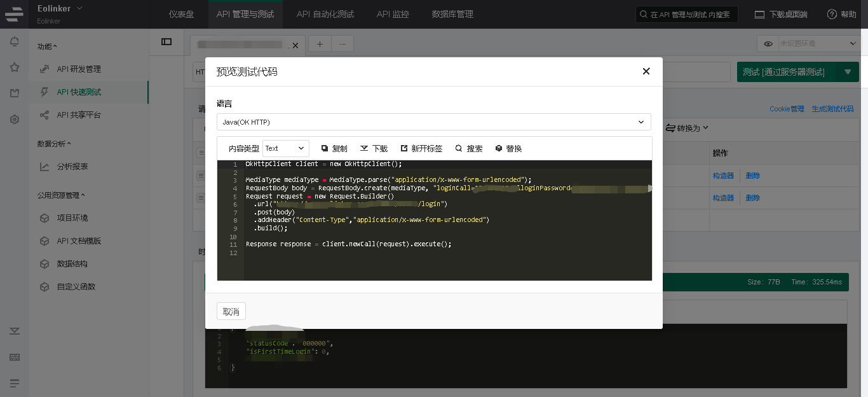Open the 数据库管理 tab
The width and height of the screenshot is (868, 397).
[x=452, y=14]
